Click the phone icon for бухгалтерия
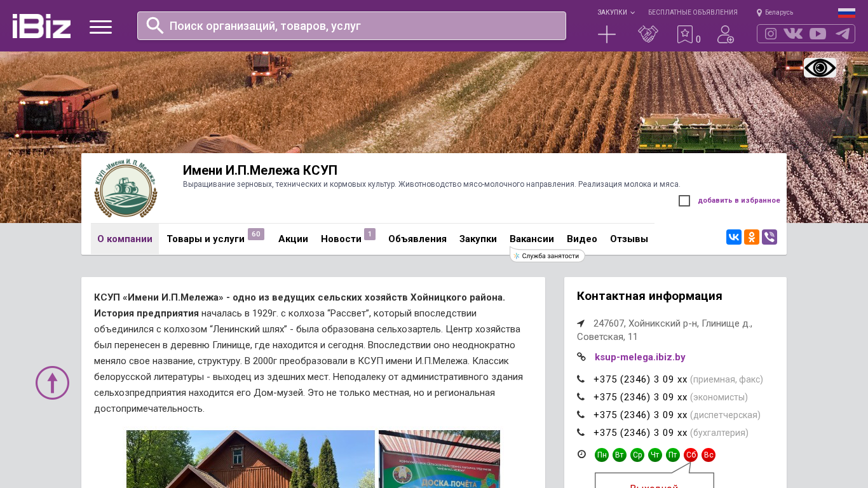The image size is (868, 488). pyautogui.click(x=581, y=433)
